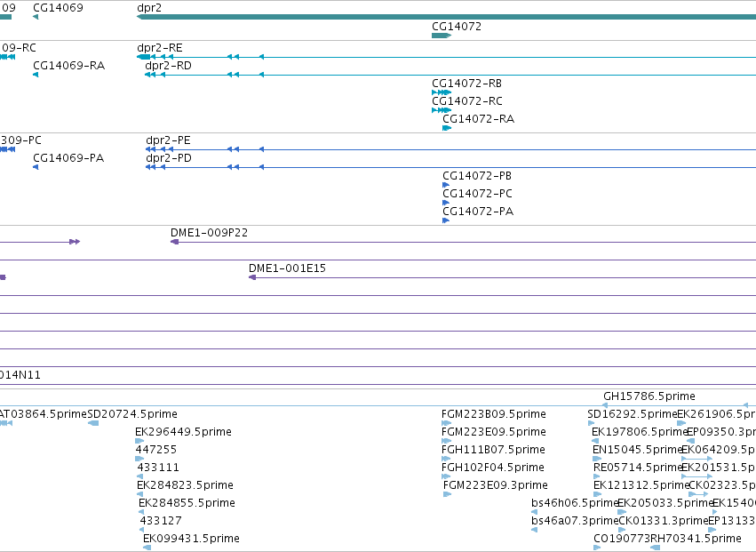This screenshot has height=552, width=756.
Task: Click the arrowhead left of DME1-001E15 line
Action: (252, 277)
